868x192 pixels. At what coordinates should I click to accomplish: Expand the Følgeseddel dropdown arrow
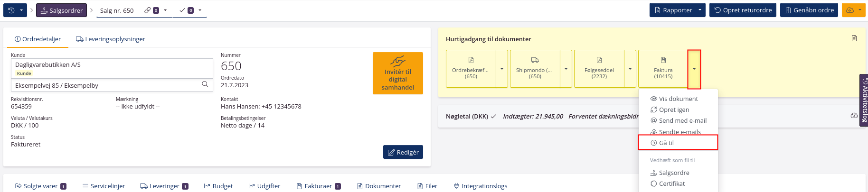[630, 69]
